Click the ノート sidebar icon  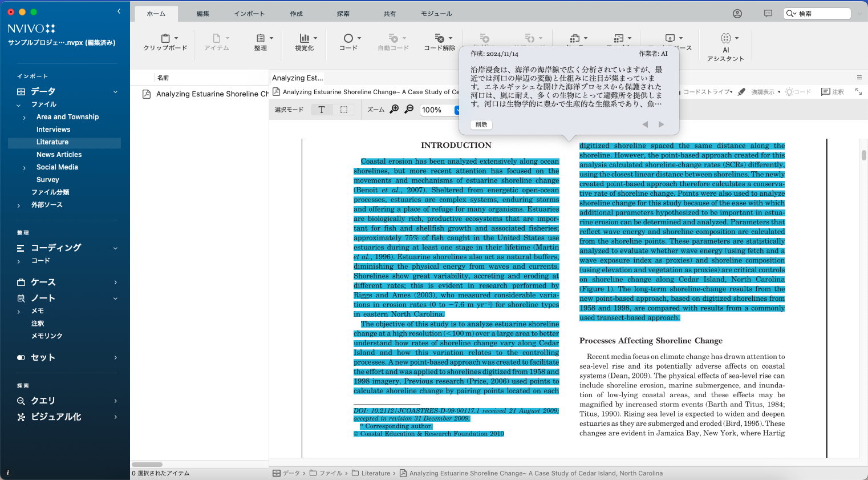(x=21, y=298)
